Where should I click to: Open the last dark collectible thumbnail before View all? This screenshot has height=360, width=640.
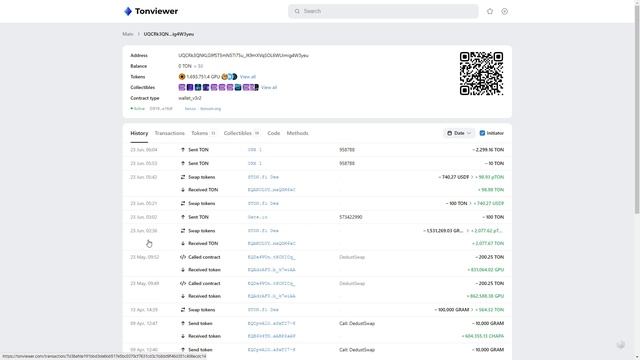pos(256,87)
